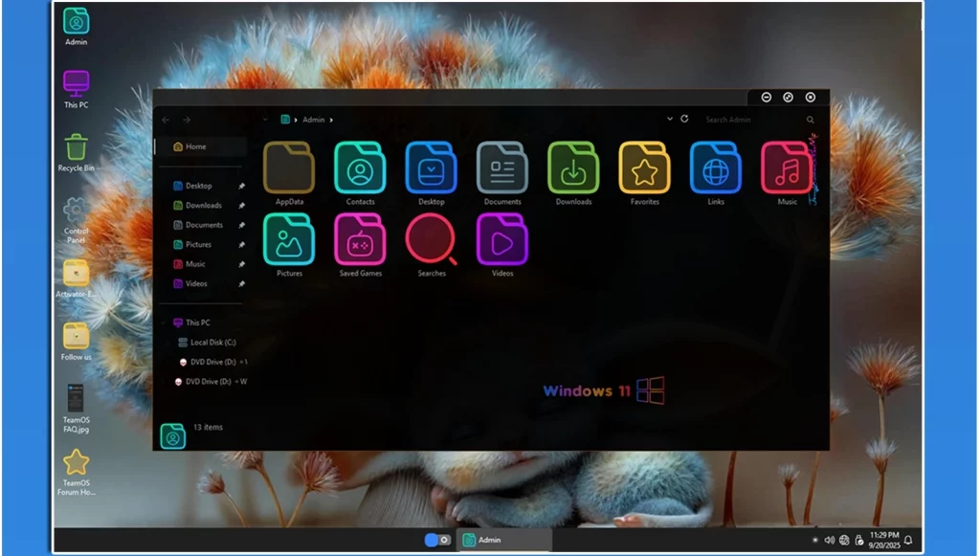The width and height of the screenshot is (980, 556).
Task: Open the Contacts folder icon
Action: tap(360, 168)
